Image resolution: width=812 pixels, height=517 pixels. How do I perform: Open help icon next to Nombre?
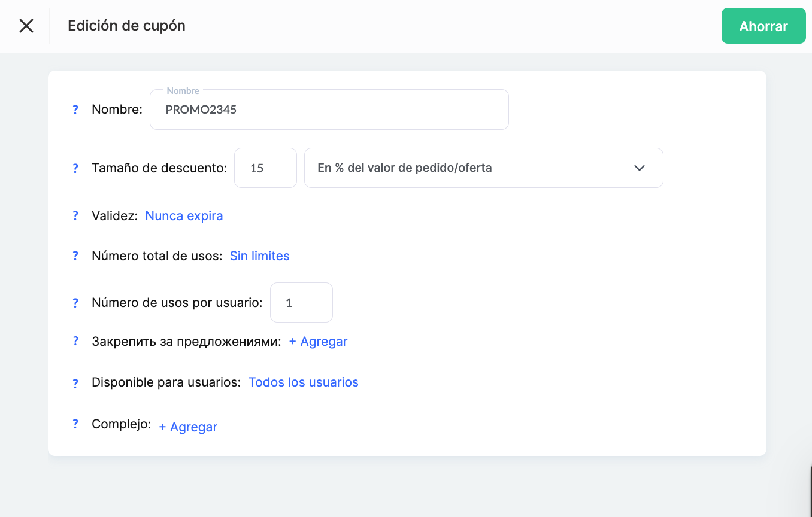75,110
